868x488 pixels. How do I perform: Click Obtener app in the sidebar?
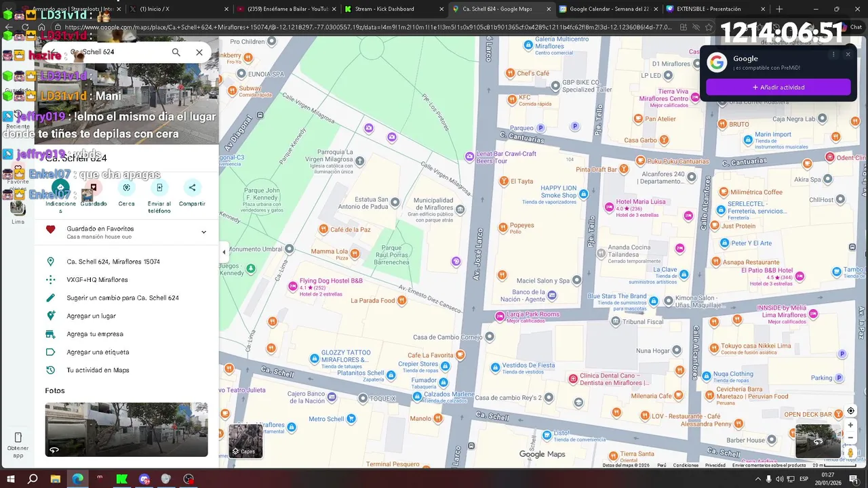tap(18, 444)
